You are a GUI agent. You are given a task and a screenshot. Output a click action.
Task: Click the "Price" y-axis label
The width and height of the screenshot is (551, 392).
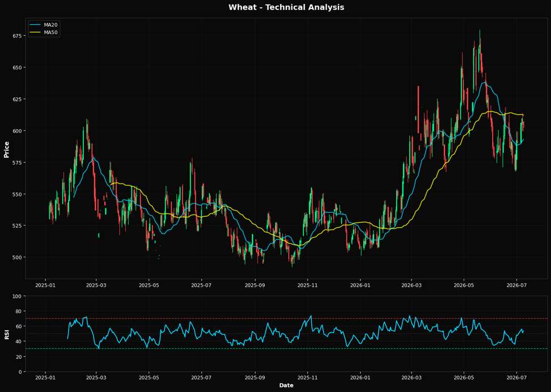coord(6,150)
